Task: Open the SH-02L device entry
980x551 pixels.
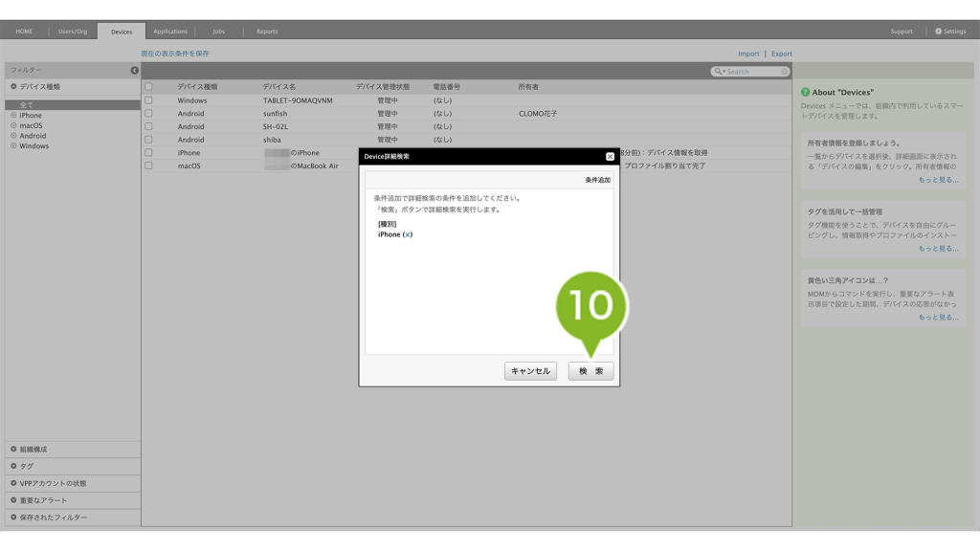Action: tap(276, 127)
